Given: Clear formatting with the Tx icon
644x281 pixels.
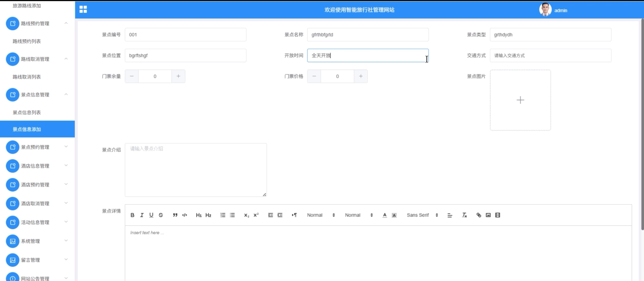Looking at the screenshot, I should coord(464,215).
